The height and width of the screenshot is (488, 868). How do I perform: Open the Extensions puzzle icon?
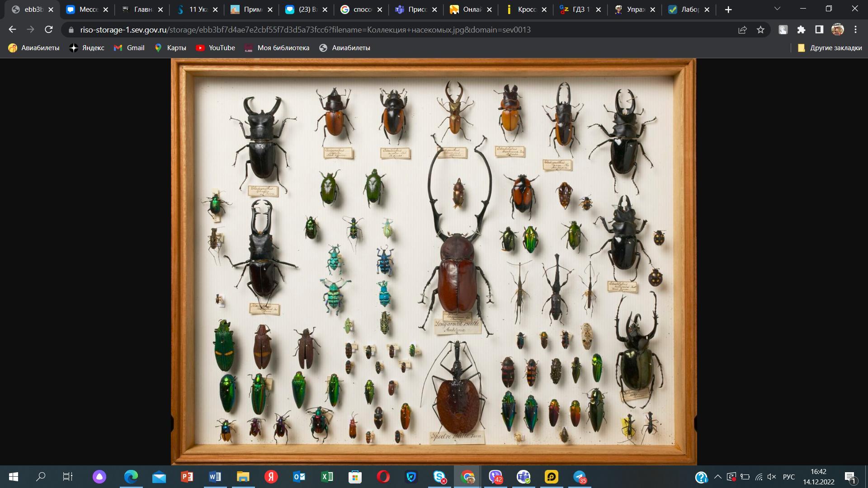click(x=801, y=30)
